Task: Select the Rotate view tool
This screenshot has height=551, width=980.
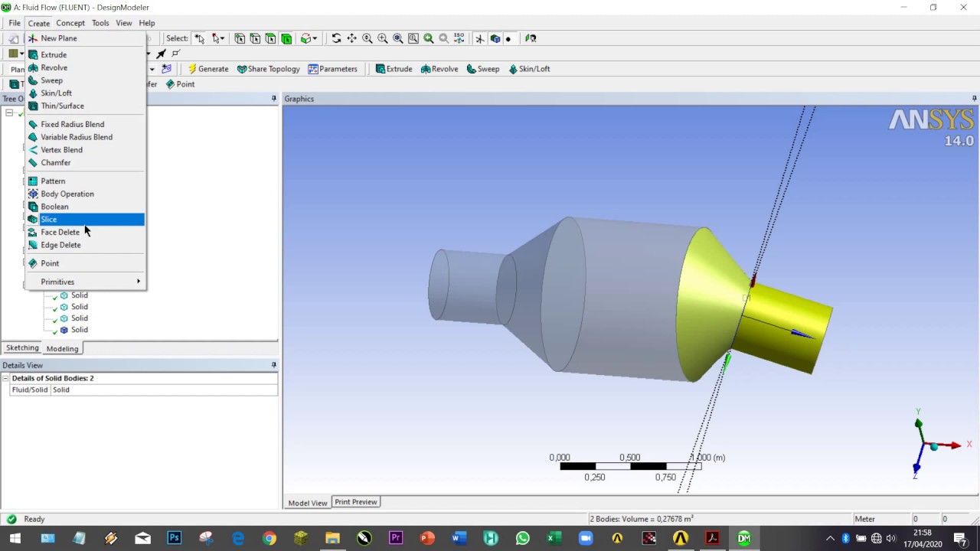Action: pos(336,38)
